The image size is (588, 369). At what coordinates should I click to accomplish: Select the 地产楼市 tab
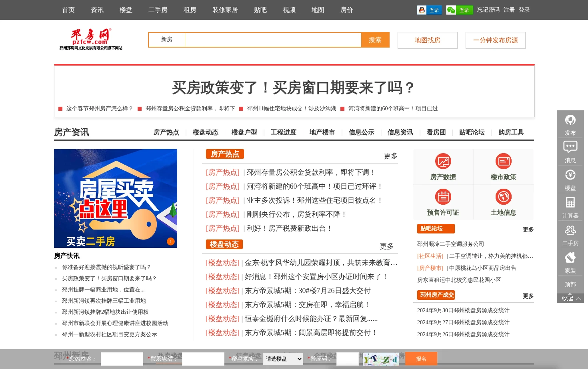pos(322,132)
